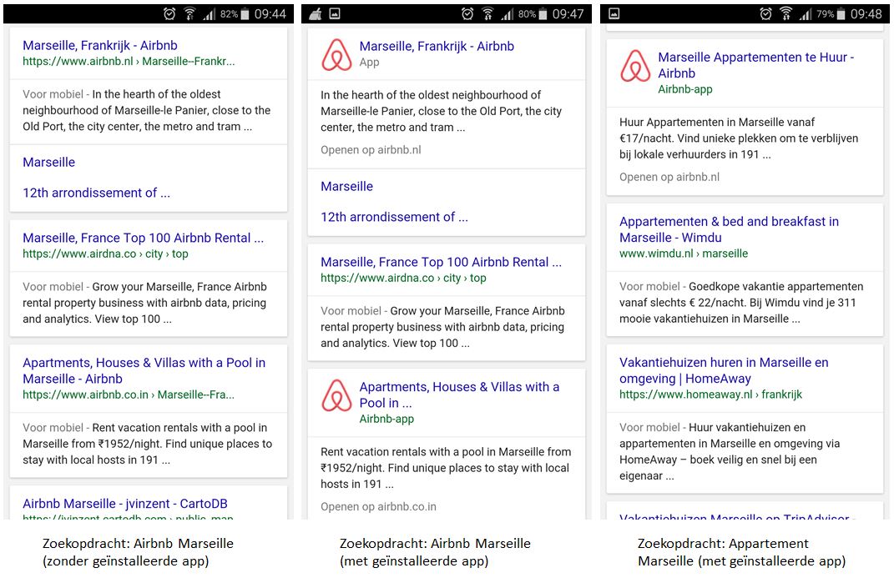
Task: Tap alarm icon in 09:47 status bar
Action: 467,13
